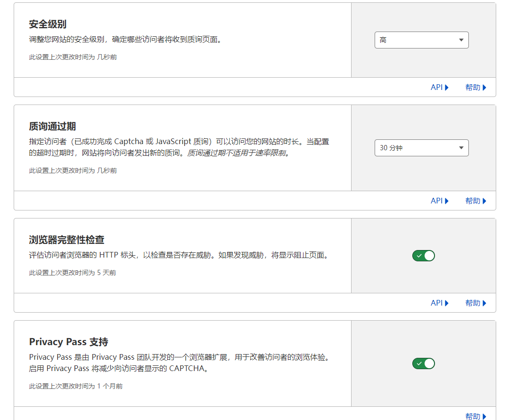Open 帮助 link under 浏览器完整性检查
Viewport: 508px width, 420px height.
click(475, 303)
